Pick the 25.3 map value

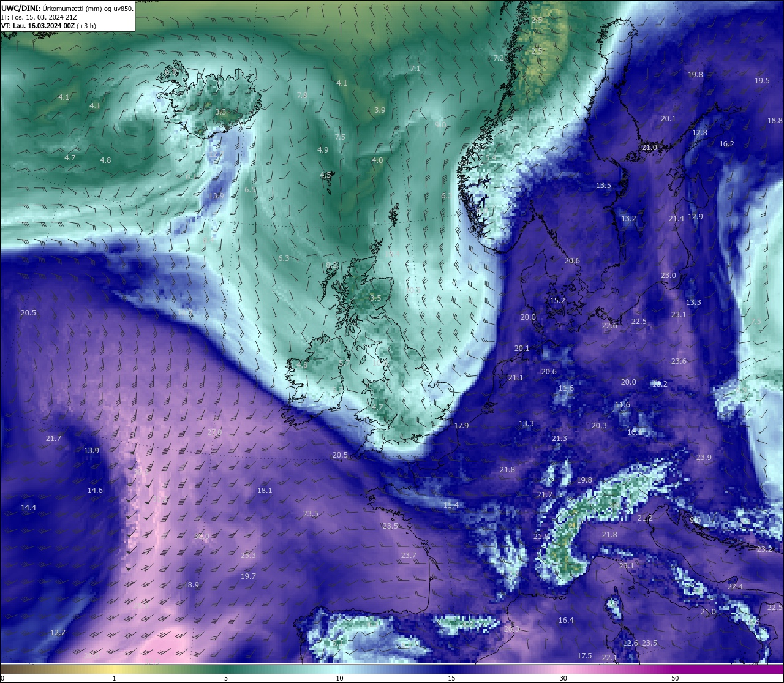248,556
